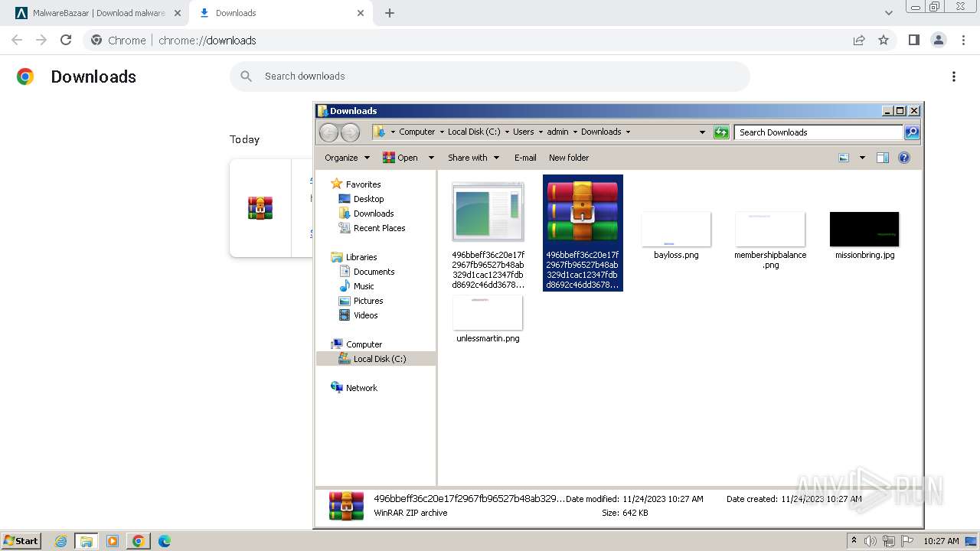This screenshot has width=980, height=551.
Task: Click Chrome share page icon
Action: click(859, 40)
